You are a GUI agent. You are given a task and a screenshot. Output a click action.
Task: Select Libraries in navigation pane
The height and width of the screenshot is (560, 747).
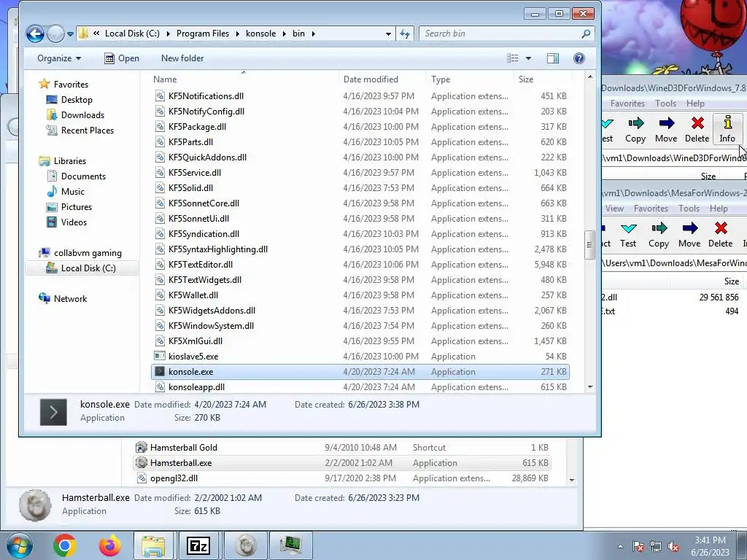point(69,161)
